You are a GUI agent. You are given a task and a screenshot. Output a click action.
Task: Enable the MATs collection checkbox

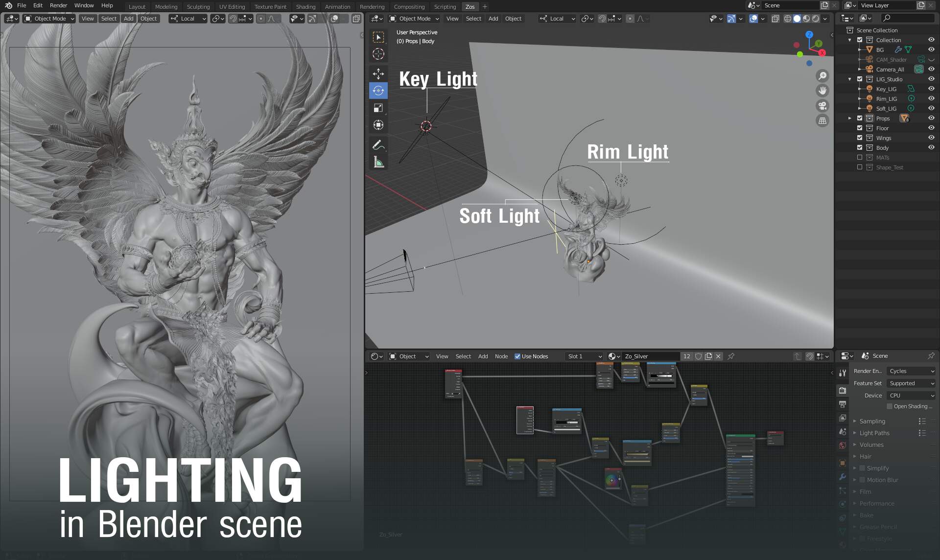(860, 157)
